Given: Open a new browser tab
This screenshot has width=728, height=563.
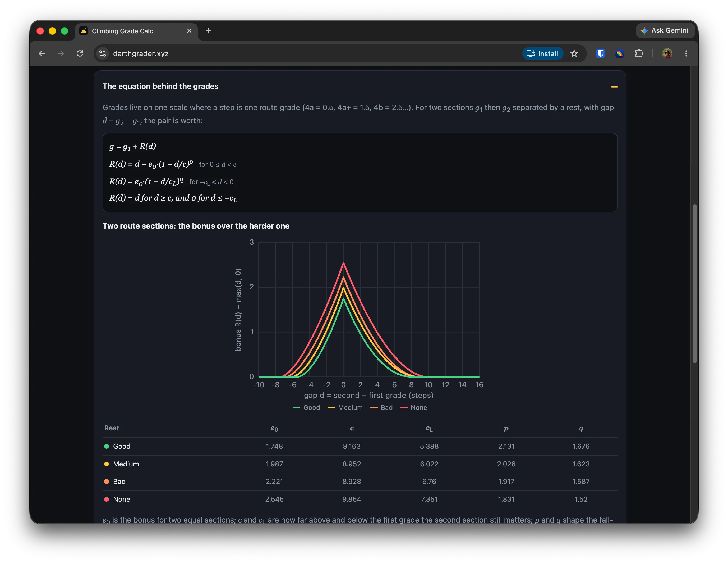Looking at the screenshot, I should [208, 31].
